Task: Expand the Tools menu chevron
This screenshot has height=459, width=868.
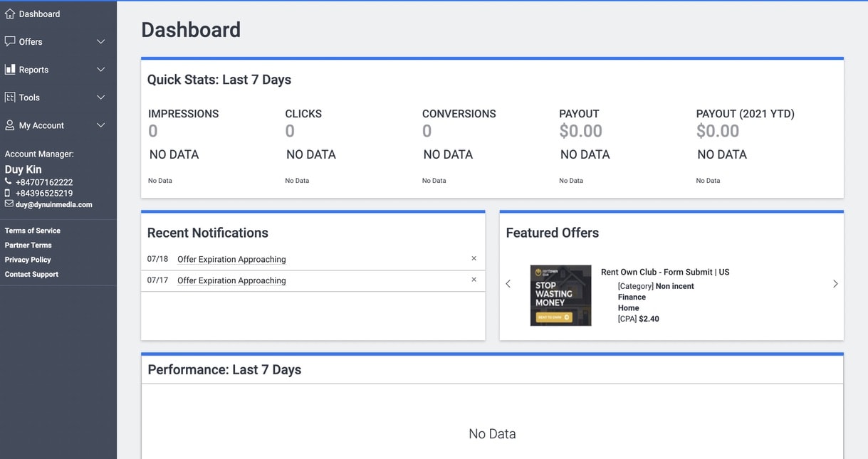Action: 100,97
